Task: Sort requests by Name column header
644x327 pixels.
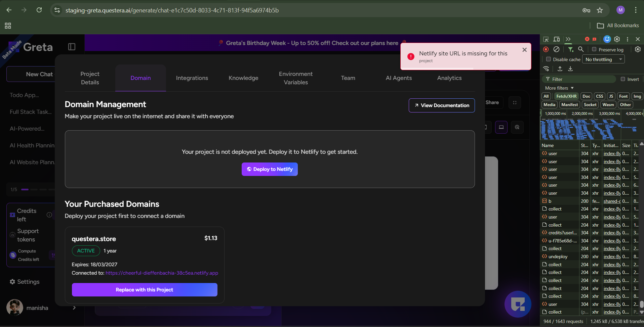Action: pos(560,145)
